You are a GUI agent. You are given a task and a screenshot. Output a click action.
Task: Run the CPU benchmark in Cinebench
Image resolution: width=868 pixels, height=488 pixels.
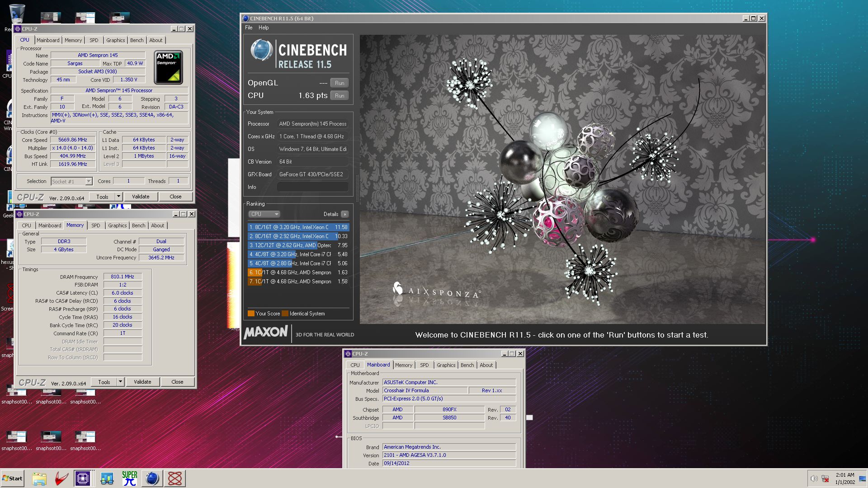[x=340, y=96]
